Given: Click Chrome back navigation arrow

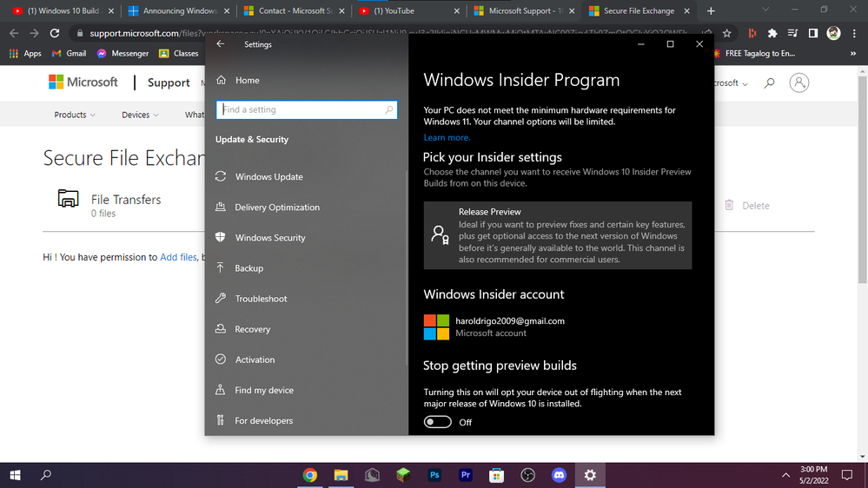Looking at the screenshot, I should click(x=14, y=33).
